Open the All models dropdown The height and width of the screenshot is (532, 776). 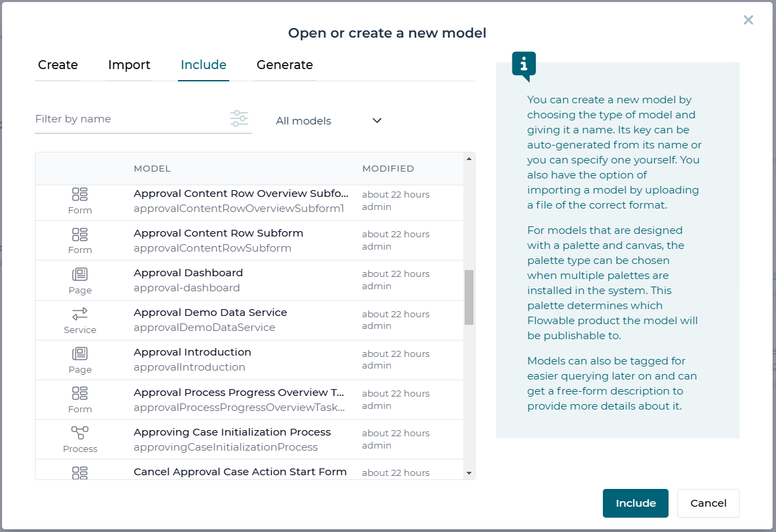pos(328,120)
